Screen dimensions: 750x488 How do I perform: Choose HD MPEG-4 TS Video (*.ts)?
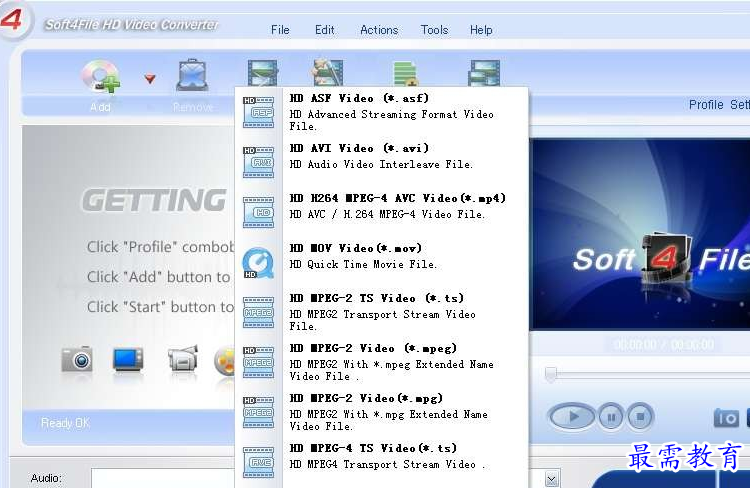point(383,461)
